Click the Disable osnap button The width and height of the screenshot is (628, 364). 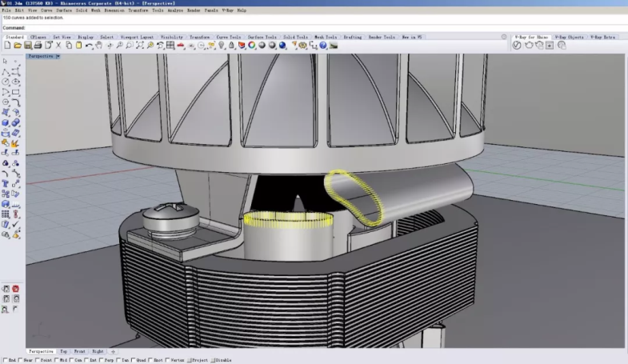[221, 361]
